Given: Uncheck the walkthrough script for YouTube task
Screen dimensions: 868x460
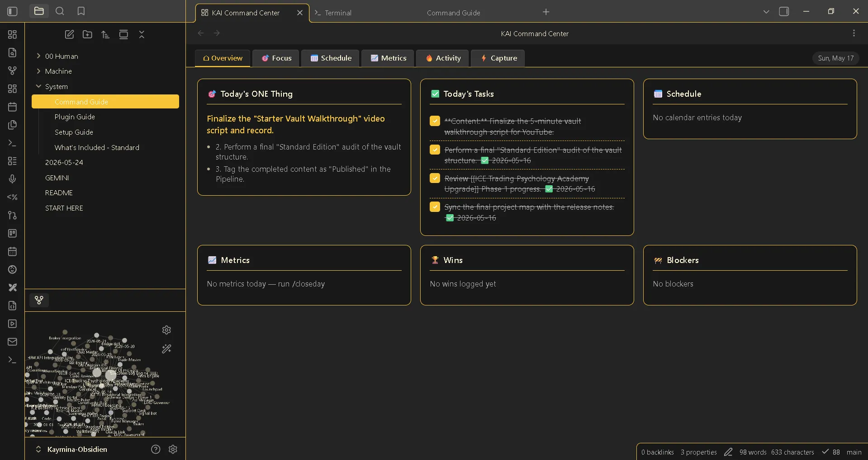Looking at the screenshot, I should pyautogui.click(x=435, y=121).
